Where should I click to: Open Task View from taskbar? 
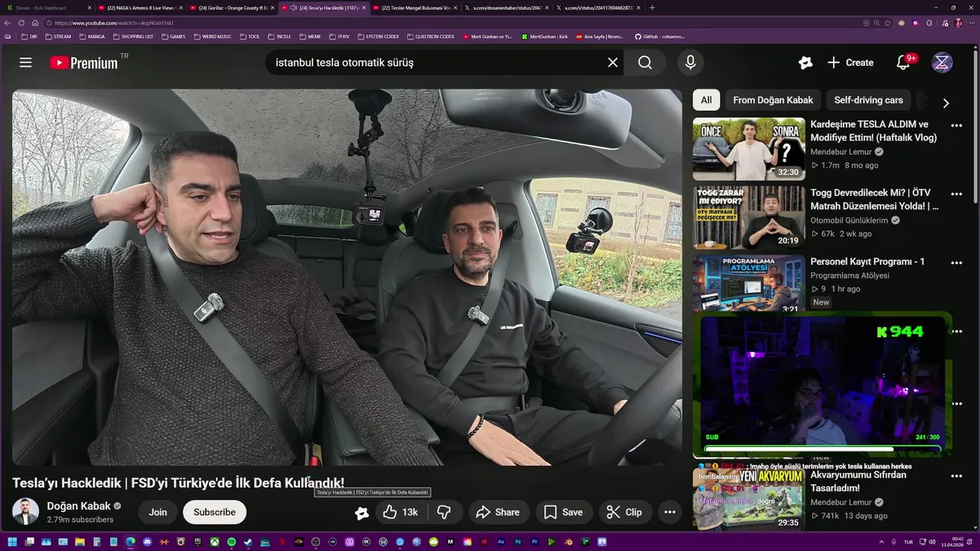(x=29, y=542)
